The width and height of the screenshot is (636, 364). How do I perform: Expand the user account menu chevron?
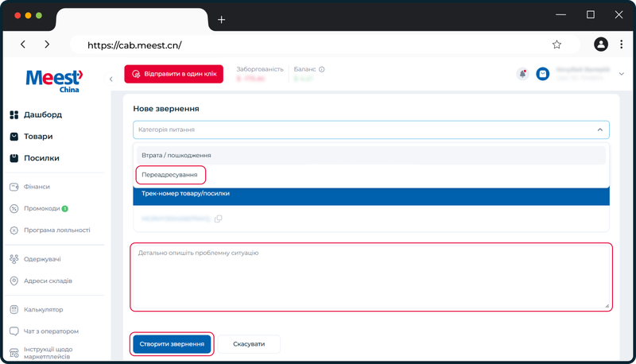(621, 74)
